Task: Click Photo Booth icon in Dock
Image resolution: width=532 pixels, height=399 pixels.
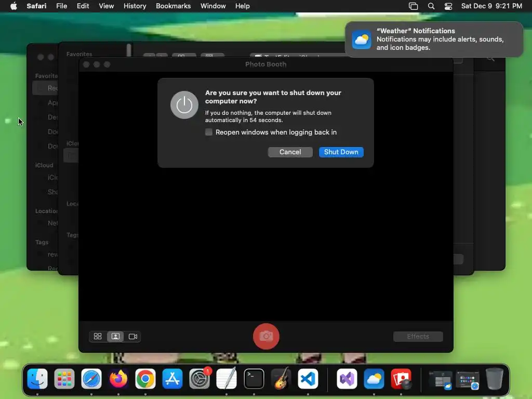Action: coord(401,379)
